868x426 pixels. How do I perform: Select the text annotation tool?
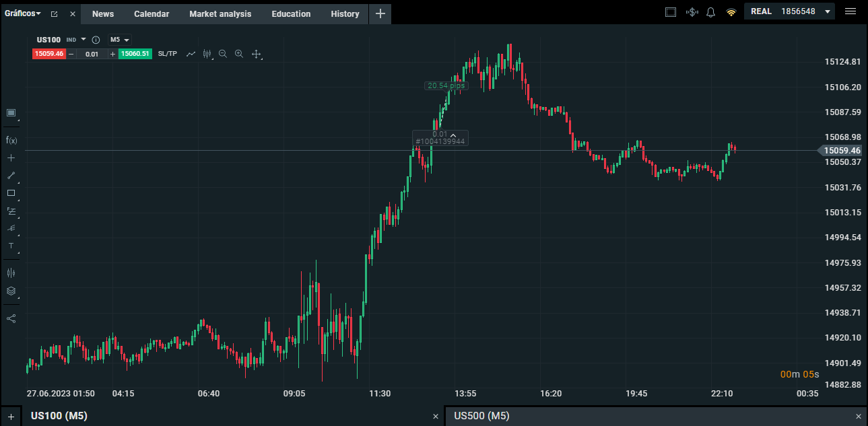(x=11, y=246)
